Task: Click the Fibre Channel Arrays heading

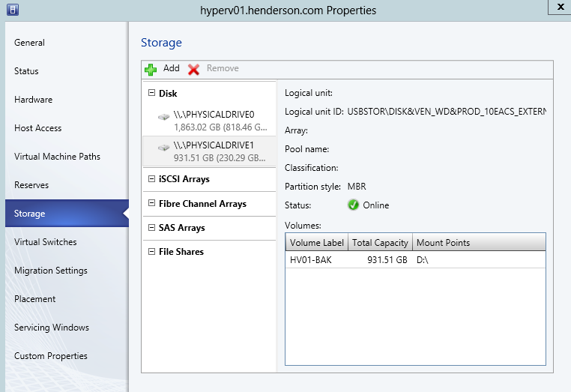Action: click(202, 203)
